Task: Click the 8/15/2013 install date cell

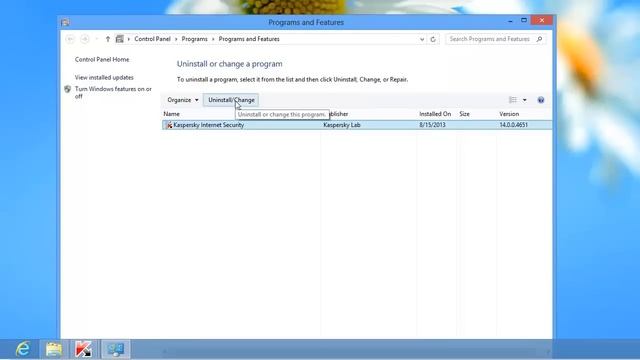Action: click(x=432, y=125)
